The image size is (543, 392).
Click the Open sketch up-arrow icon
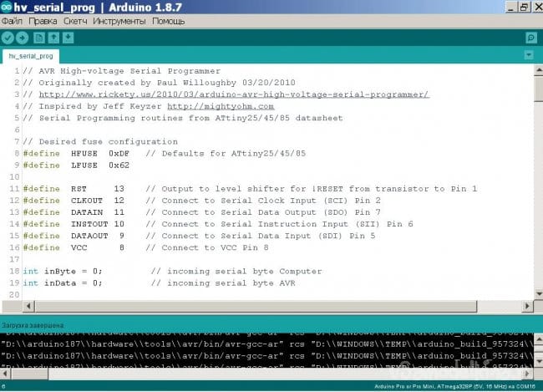click(x=53, y=38)
